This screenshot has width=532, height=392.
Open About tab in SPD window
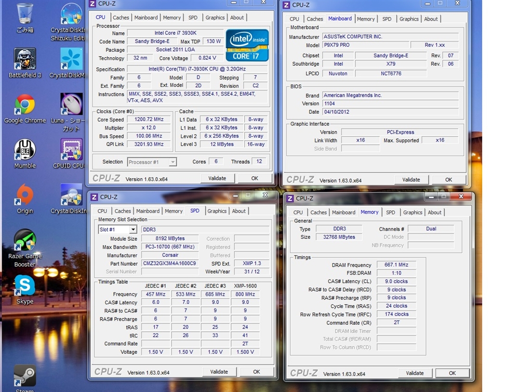tap(238, 211)
